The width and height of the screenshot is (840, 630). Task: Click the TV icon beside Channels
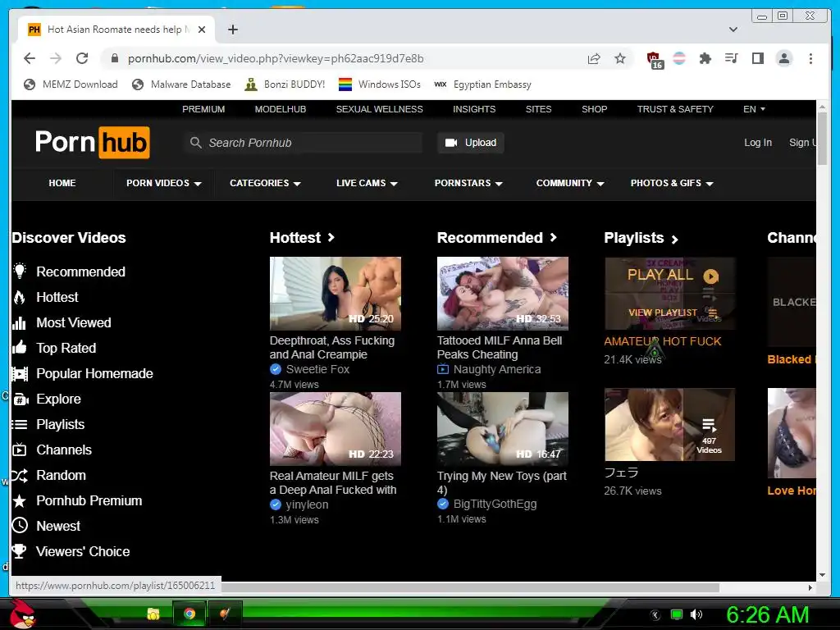20,450
